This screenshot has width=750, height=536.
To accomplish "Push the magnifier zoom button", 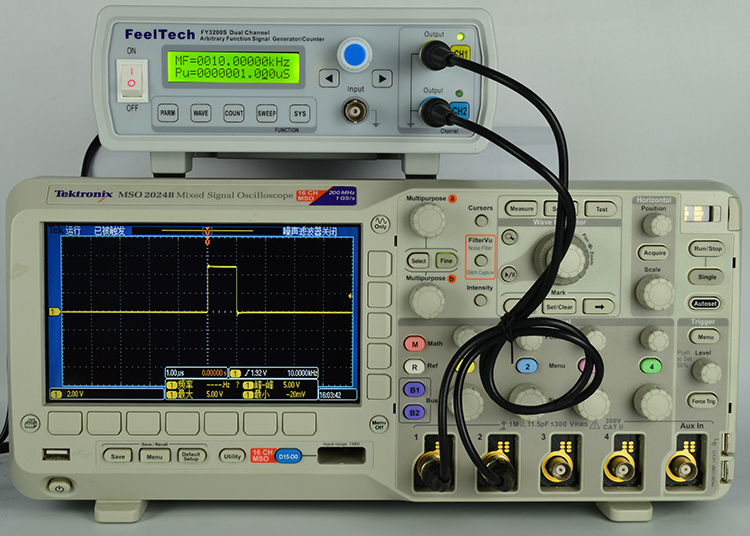I will click(510, 237).
